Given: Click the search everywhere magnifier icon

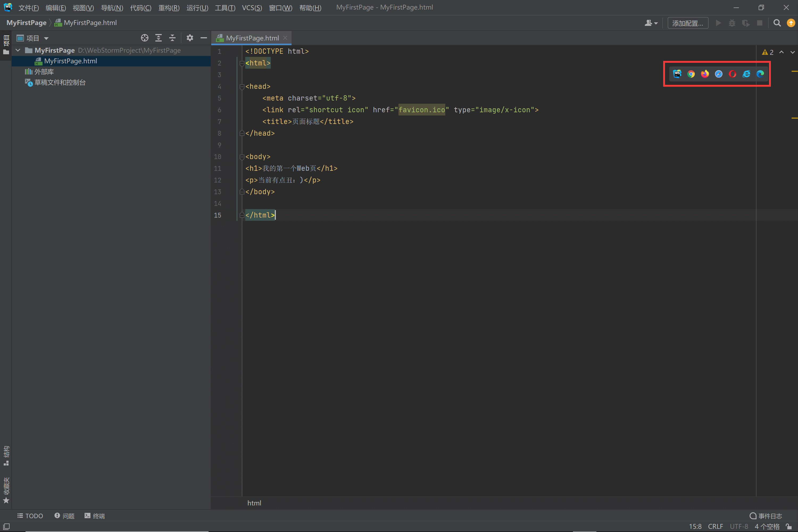Looking at the screenshot, I should (x=777, y=23).
